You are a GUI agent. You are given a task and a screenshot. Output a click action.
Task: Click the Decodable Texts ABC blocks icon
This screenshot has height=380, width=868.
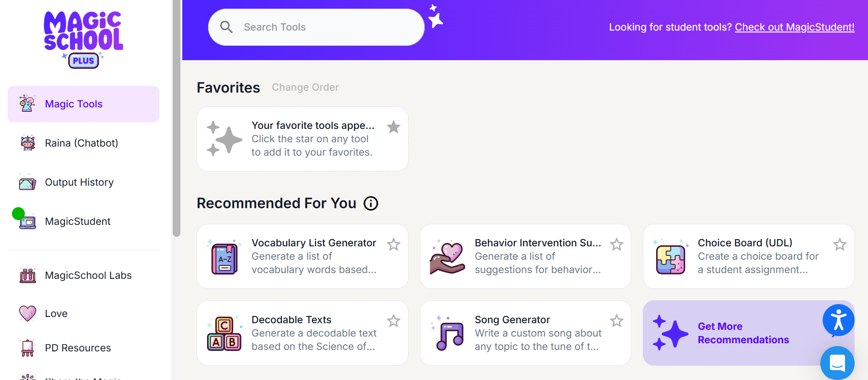click(224, 333)
